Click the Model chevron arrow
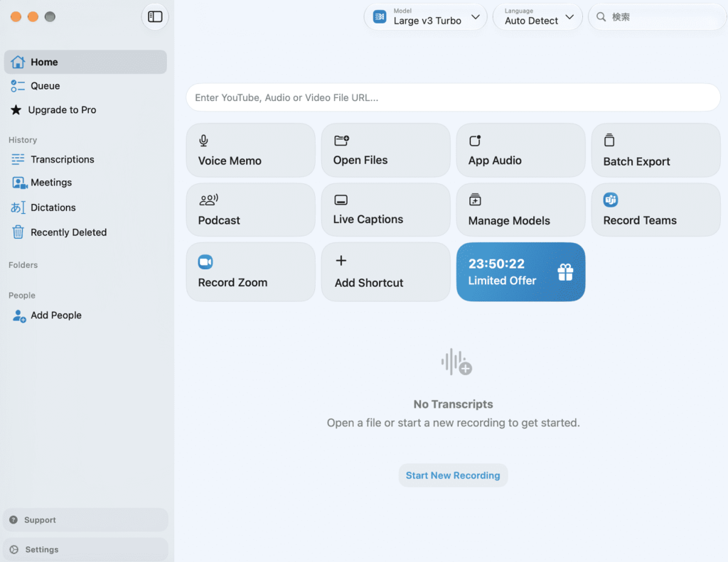This screenshot has height=562, width=728. point(476,17)
